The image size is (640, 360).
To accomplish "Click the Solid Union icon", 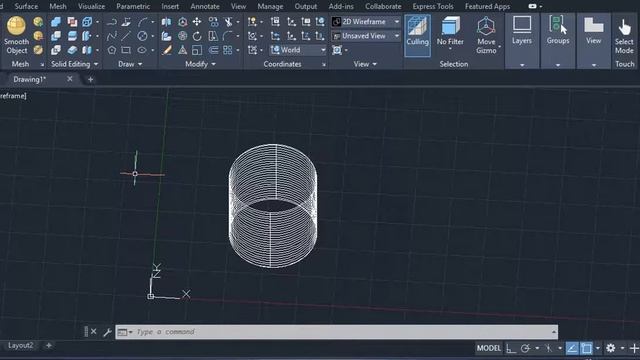I will point(56,22).
